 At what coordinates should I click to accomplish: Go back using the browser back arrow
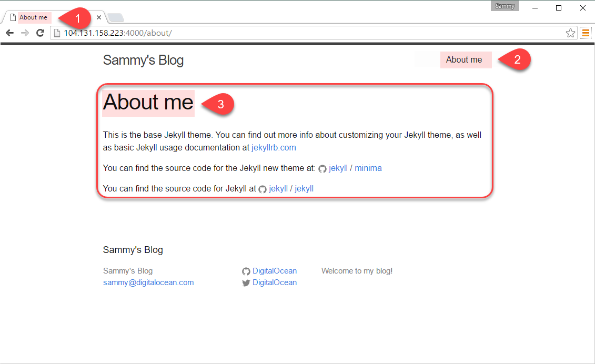(10, 33)
